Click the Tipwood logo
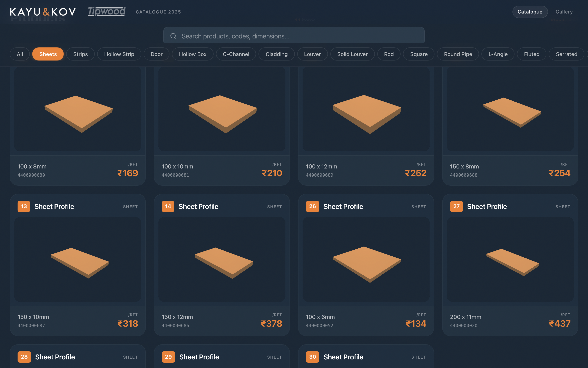Viewport: 588px width, 368px height. pyautogui.click(x=107, y=12)
